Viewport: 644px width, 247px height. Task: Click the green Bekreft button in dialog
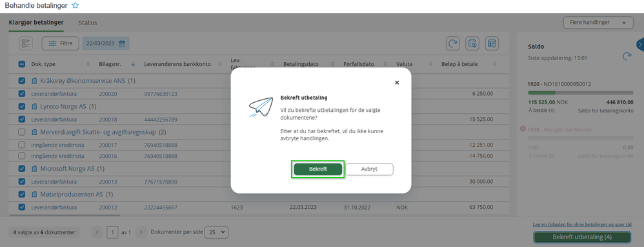pos(318,169)
